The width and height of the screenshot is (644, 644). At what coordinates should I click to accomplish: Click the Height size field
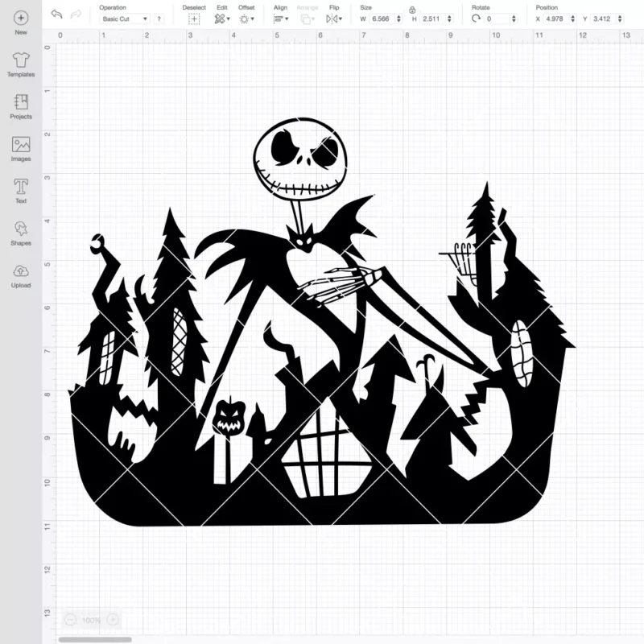point(432,19)
